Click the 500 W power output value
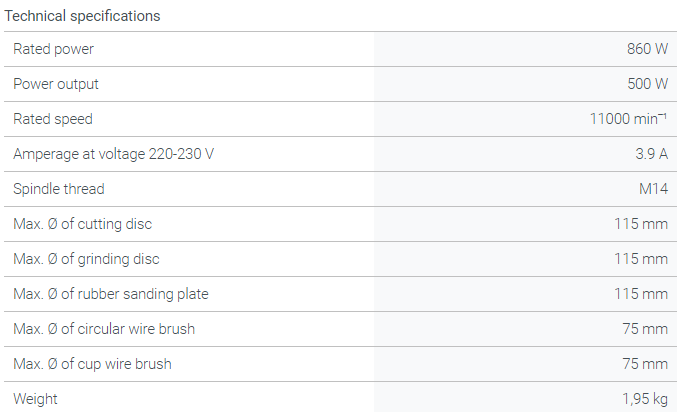This screenshot has height=412, width=681. (647, 84)
